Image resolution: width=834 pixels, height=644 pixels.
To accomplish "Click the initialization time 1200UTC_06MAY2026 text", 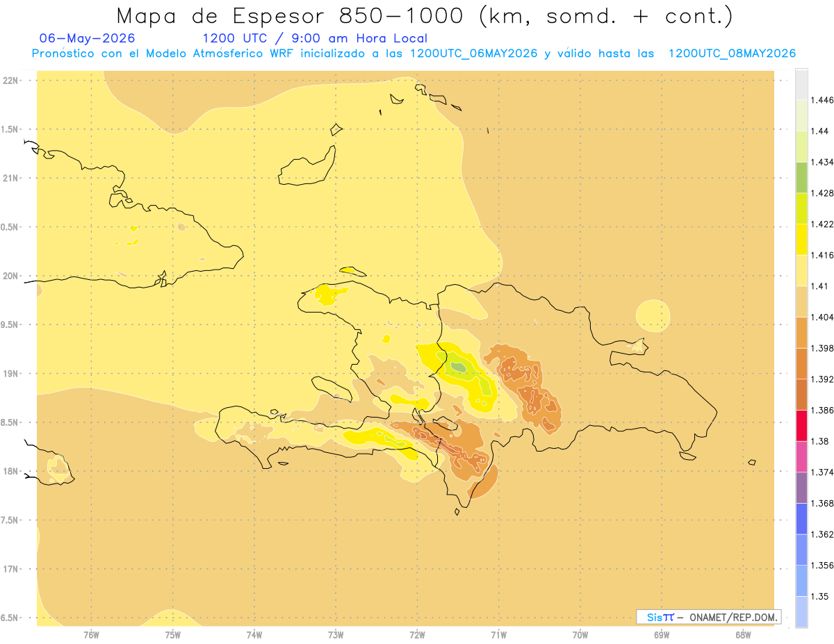I will tap(473, 53).
